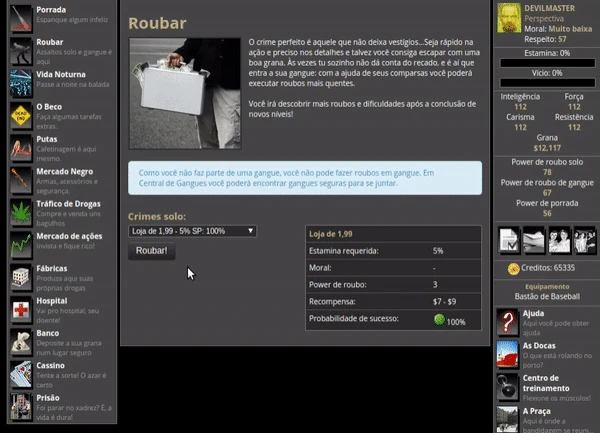Click the 'Estamina requerida:' row
This screenshot has width=600, height=433.
click(x=393, y=251)
